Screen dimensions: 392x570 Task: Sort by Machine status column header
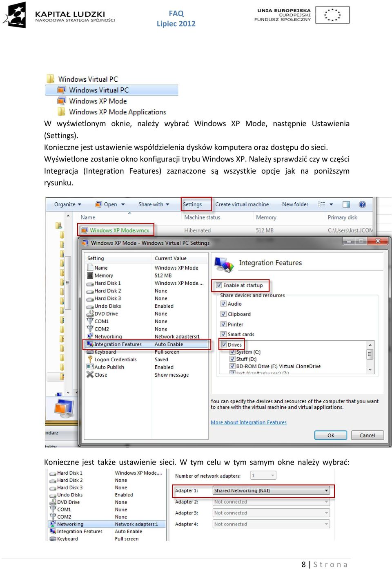pyautogui.click(x=202, y=217)
